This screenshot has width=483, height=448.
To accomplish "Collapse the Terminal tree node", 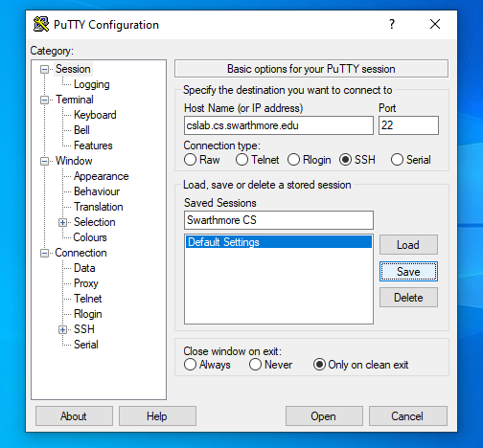I will point(44,100).
